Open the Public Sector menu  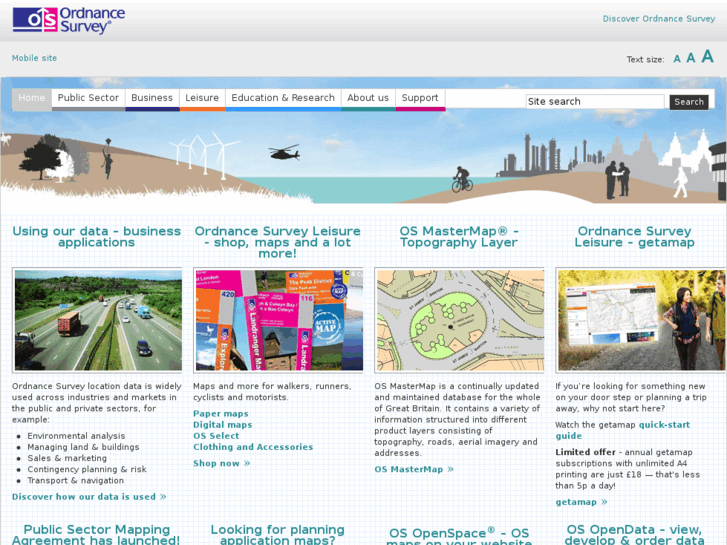(x=88, y=99)
